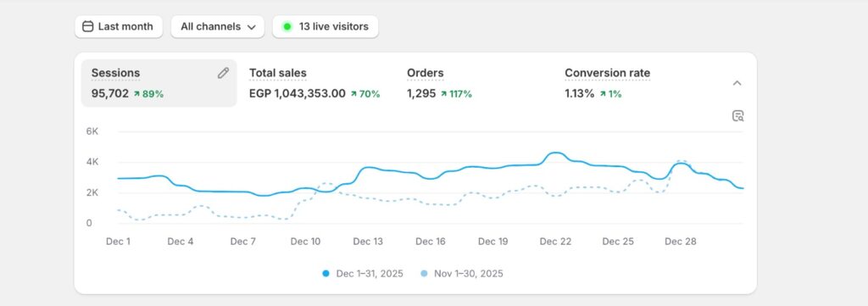Click the 0 y-axis label
The image size is (868, 306).
click(88, 224)
